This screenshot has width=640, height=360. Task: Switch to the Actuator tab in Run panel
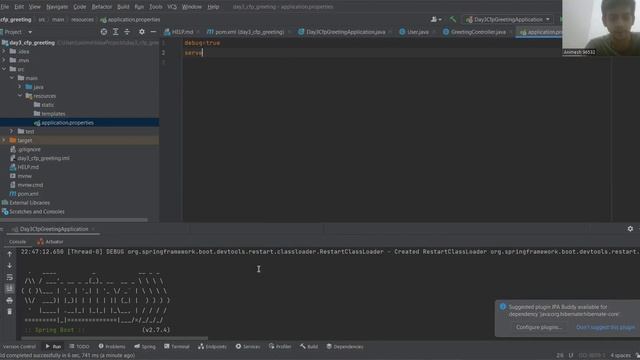point(51,242)
